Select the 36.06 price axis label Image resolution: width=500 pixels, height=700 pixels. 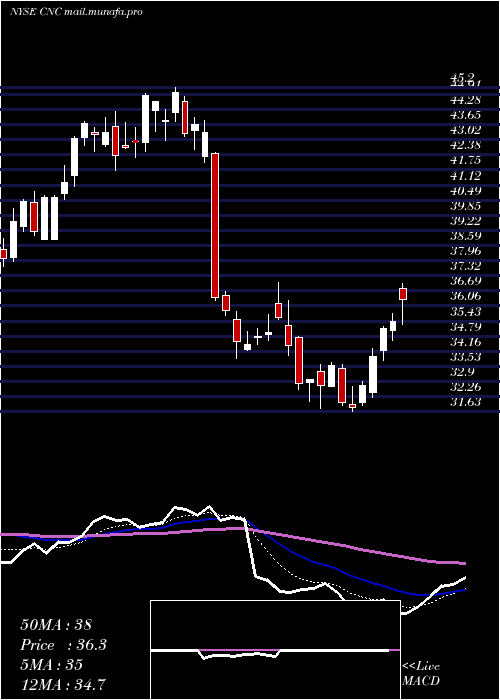(465, 297)
